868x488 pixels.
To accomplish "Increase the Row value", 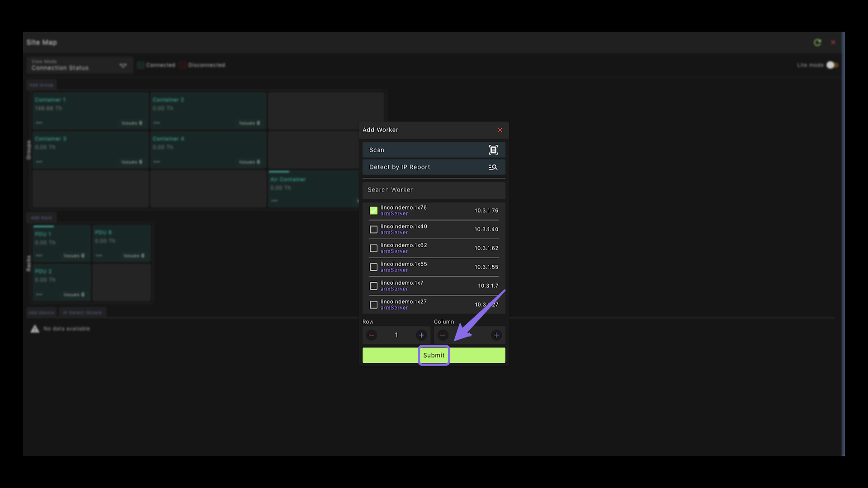I will (421, 335).
